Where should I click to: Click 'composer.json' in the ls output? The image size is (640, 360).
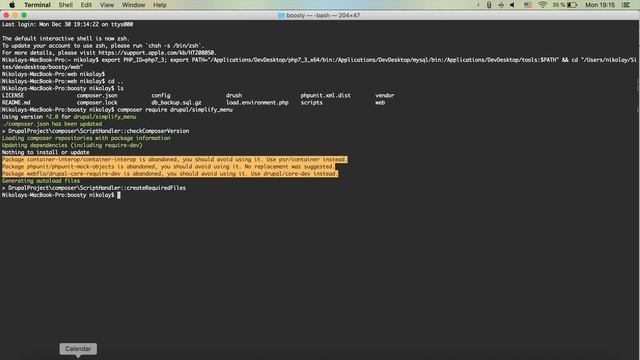(x=97, y=96)
